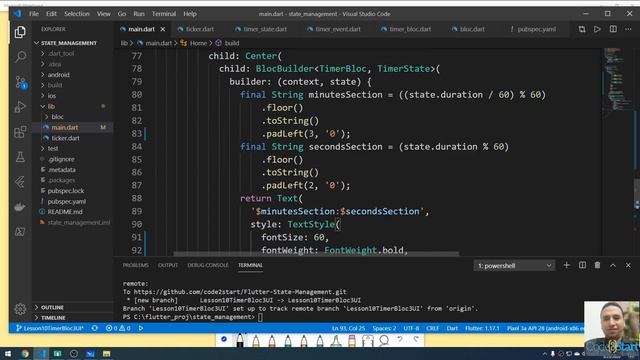
Task: Open the Testing flask view
Action: point(20,157)
